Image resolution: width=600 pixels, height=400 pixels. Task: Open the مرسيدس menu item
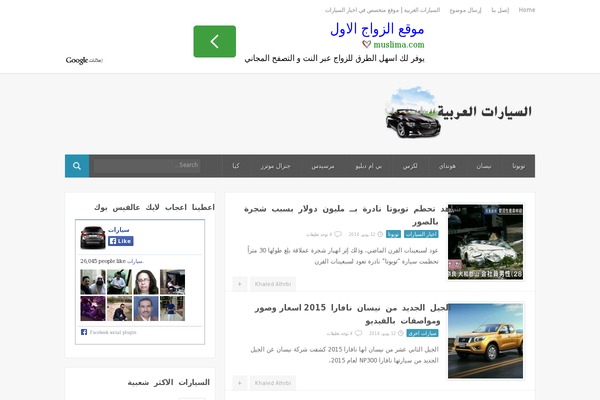point(323,166)
